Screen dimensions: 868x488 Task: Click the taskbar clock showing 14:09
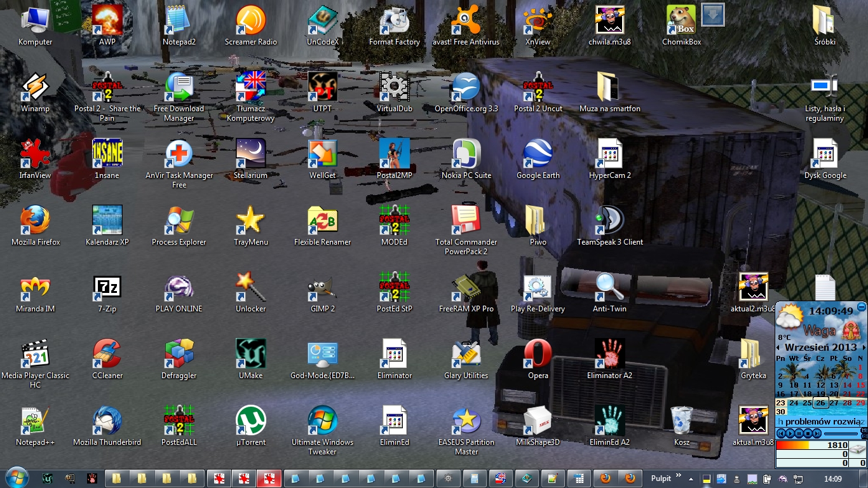[x=832, y=478]
